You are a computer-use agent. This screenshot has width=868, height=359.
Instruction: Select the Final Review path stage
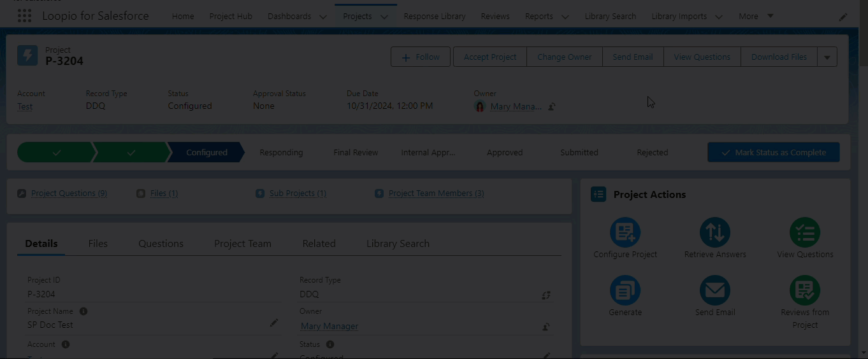pyautogui.click(x=356, y=152)
